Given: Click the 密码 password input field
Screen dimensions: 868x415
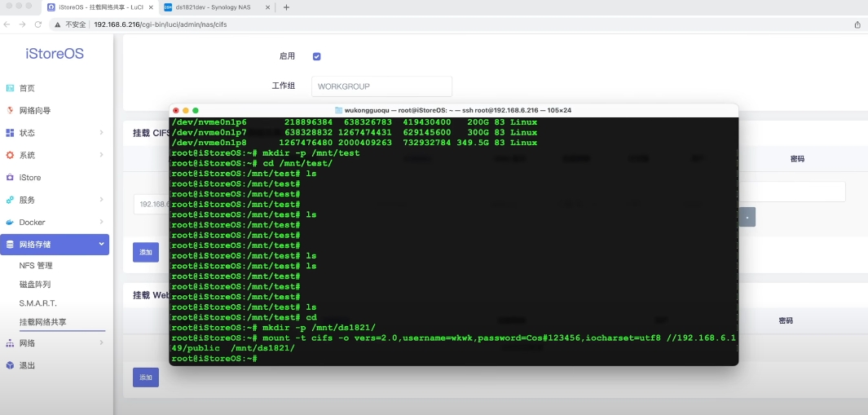Looking at the screenshot, I should click(792, 191).
